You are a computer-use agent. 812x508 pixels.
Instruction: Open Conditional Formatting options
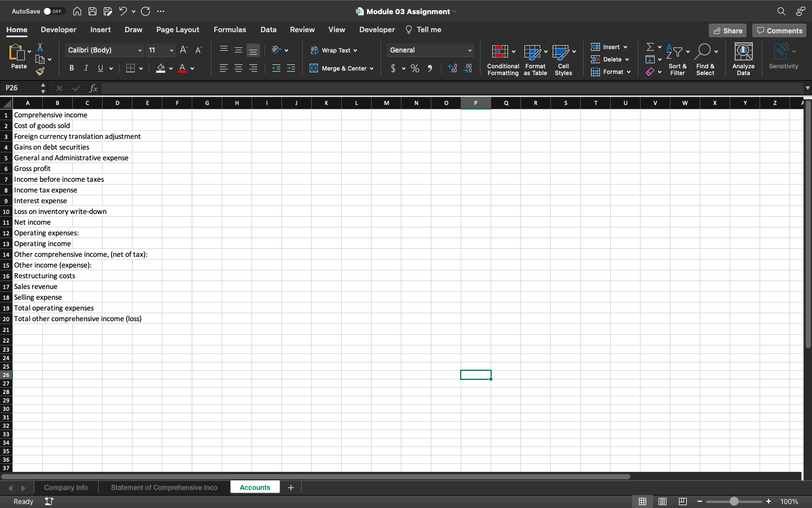[502, 59]
